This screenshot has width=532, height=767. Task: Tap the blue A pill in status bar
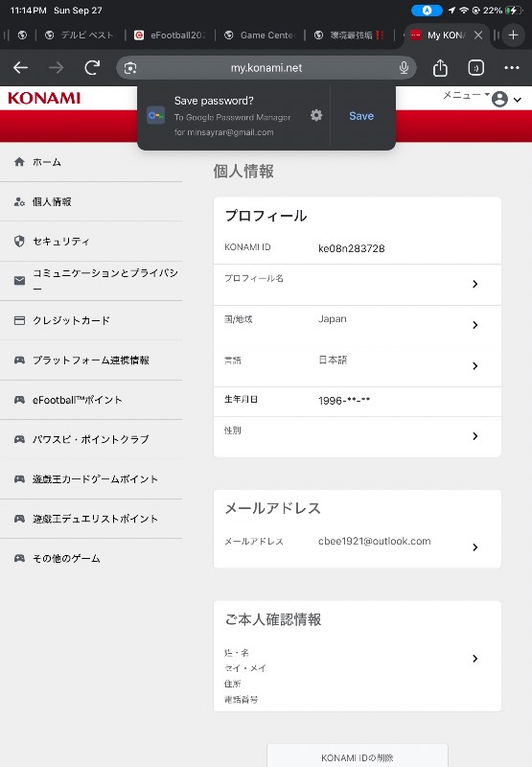pos(427,11)
